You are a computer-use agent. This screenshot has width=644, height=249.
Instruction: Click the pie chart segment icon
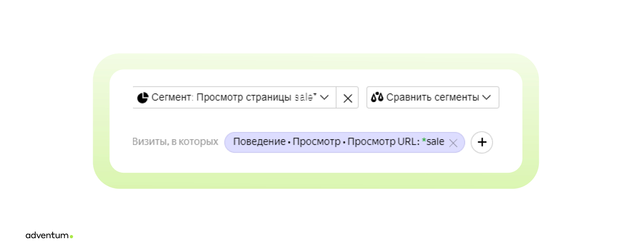click(143, 97)
